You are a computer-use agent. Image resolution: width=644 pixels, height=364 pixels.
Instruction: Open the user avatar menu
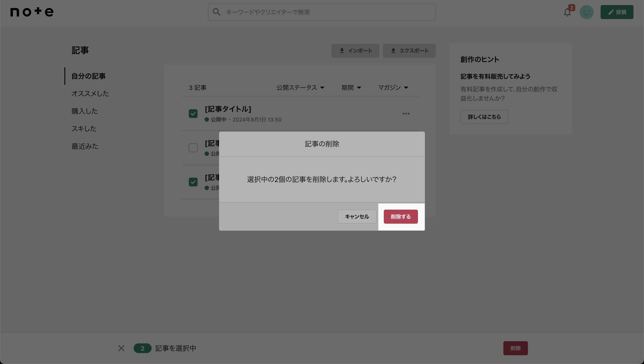(x=587, y=12)
